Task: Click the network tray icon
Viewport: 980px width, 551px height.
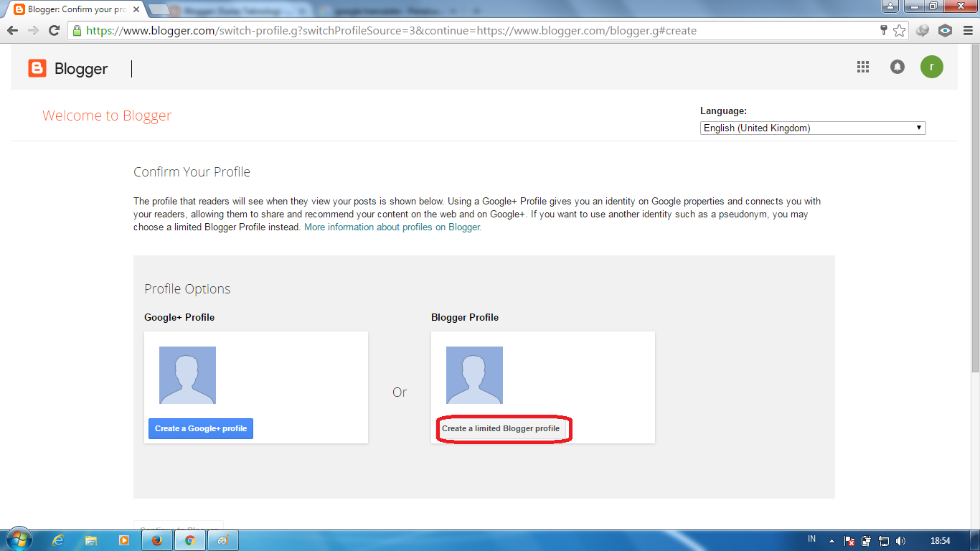Action: pos(884,541)
